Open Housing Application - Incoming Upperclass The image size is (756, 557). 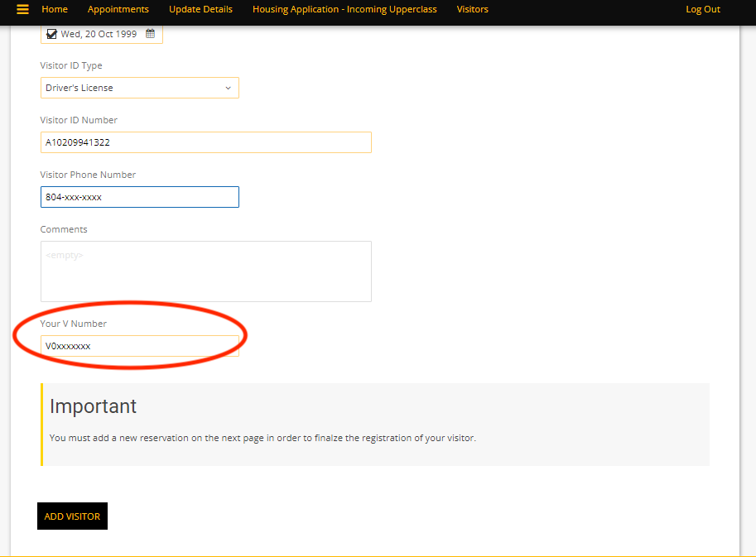pos(344,9)
